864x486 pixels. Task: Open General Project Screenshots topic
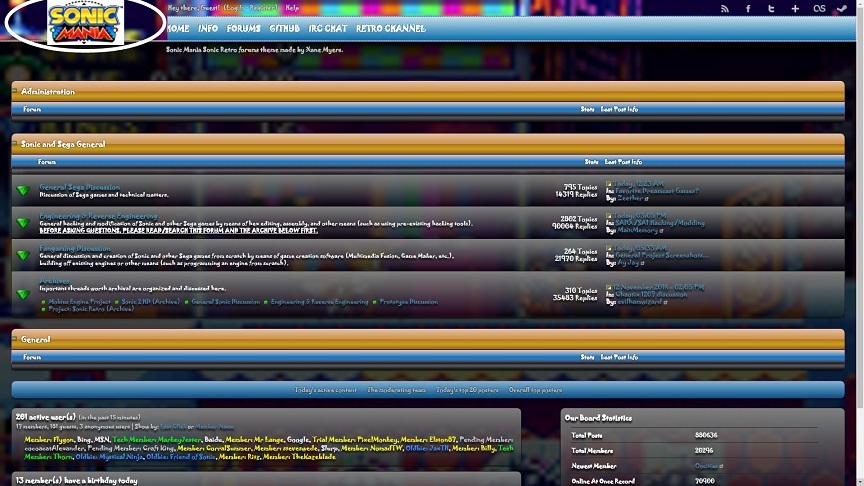click(x=662, y=256)
